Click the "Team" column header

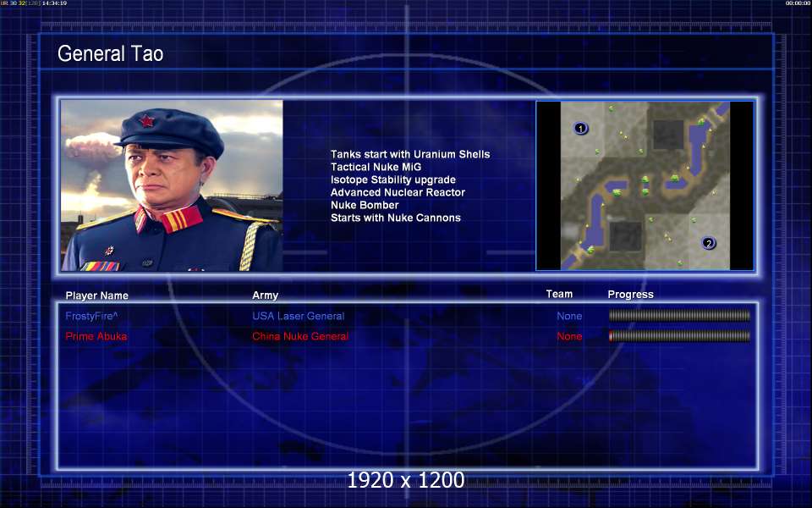(x=559, y=294)
